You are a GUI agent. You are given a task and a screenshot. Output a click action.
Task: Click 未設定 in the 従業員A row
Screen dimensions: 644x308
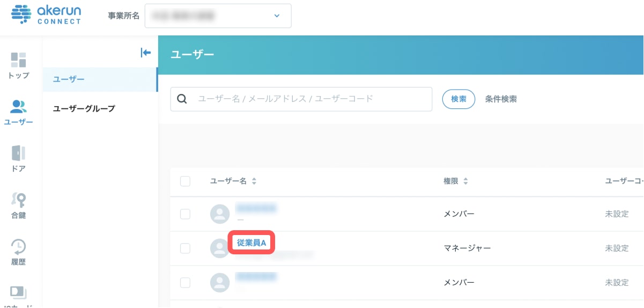pyautogui.click(x=617, y=248)
